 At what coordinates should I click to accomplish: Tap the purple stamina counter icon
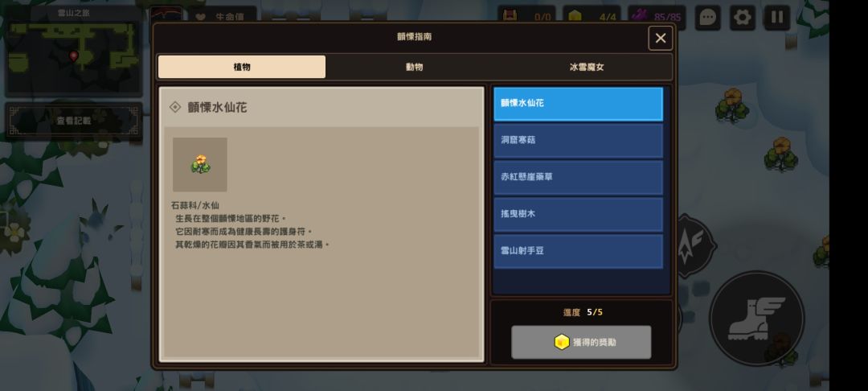[640, 15]
